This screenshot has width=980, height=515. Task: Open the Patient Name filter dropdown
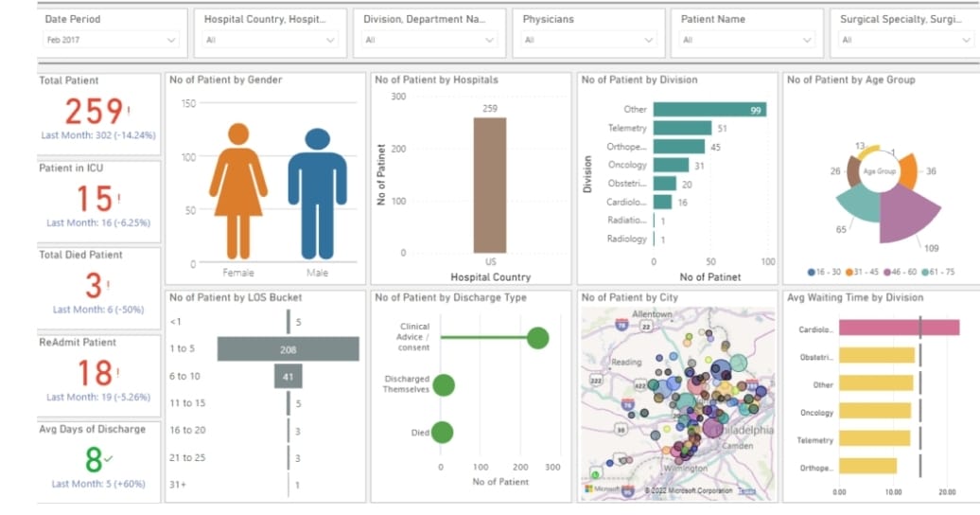(x=747, y=40)
